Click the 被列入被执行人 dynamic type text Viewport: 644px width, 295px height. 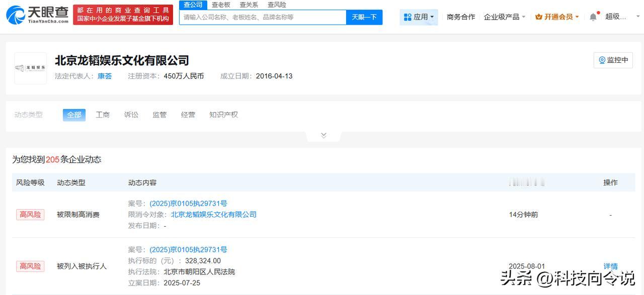point(82,266)
